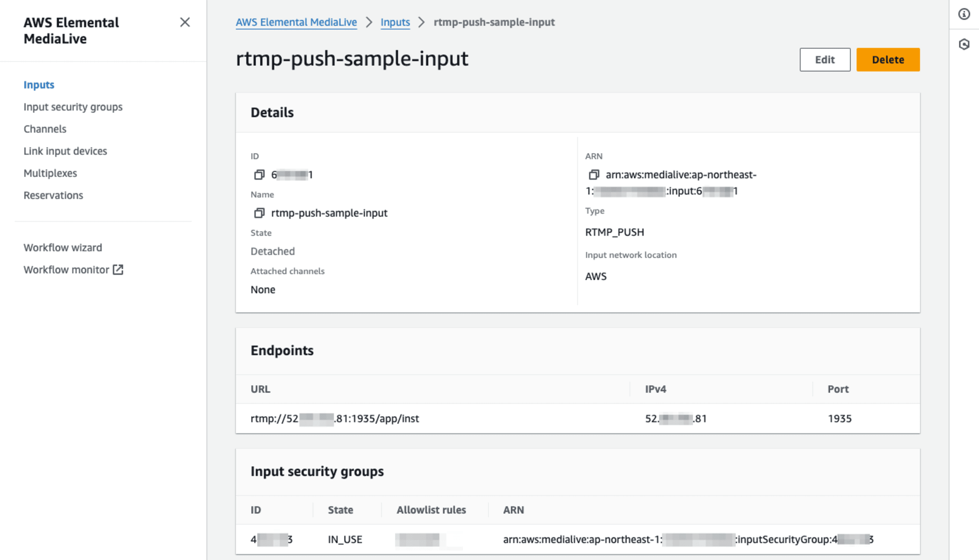
Task: Select the IPv4 address ending .81
Action: pos(676,418)
